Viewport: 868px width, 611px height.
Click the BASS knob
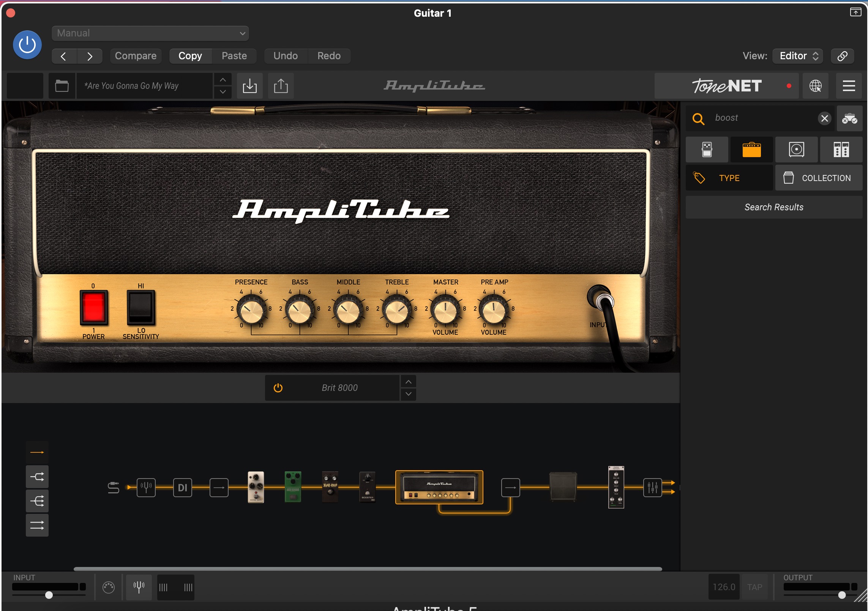point(300,310)
